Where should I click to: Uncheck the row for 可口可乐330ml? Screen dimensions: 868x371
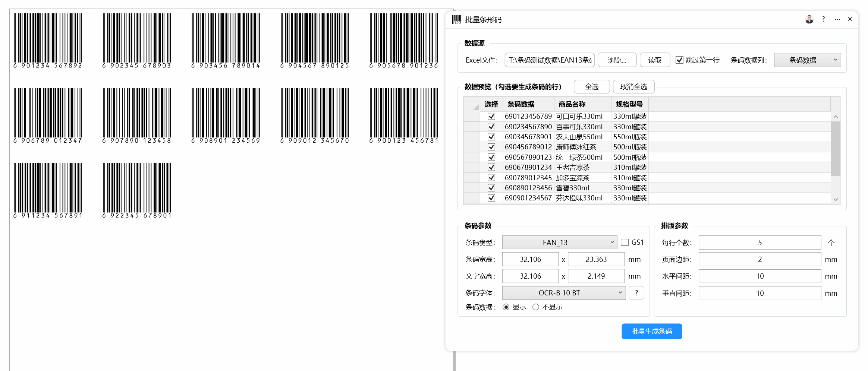[x=491, y=117]
